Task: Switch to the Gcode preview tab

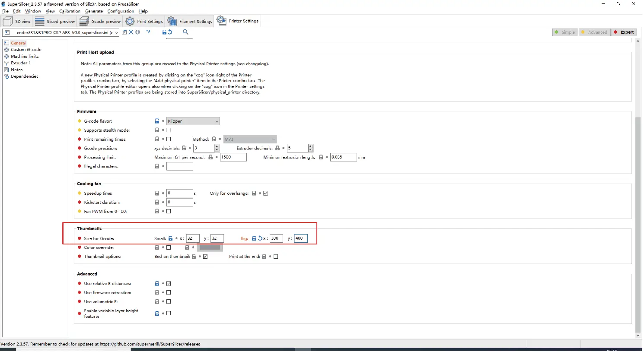Action: click(x=100, y=21)
